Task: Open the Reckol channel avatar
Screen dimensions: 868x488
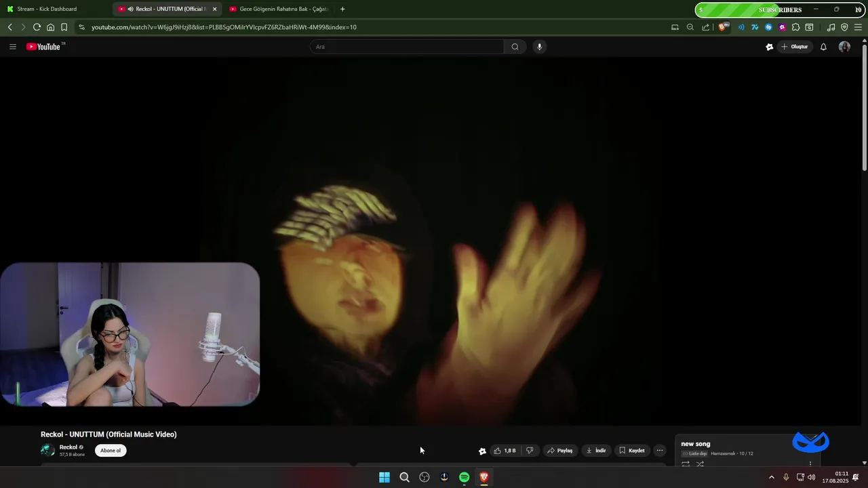Action: tap(48, 450)
